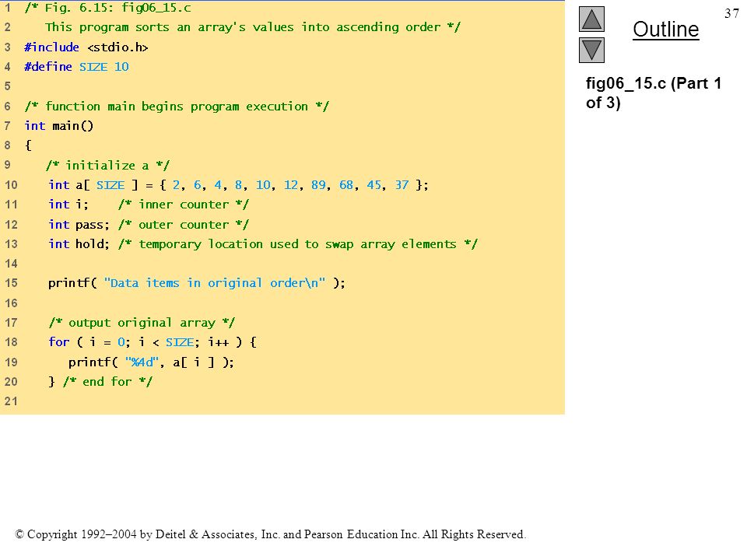Click the "} /* end for */" line
Screen dimensions: 747x560
click(x=100, y=381)
